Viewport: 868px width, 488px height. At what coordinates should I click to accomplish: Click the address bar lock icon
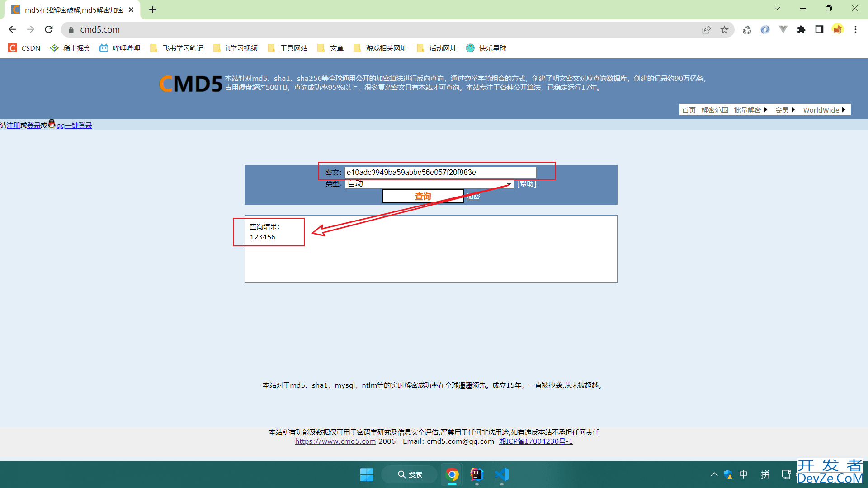(71, 30)
